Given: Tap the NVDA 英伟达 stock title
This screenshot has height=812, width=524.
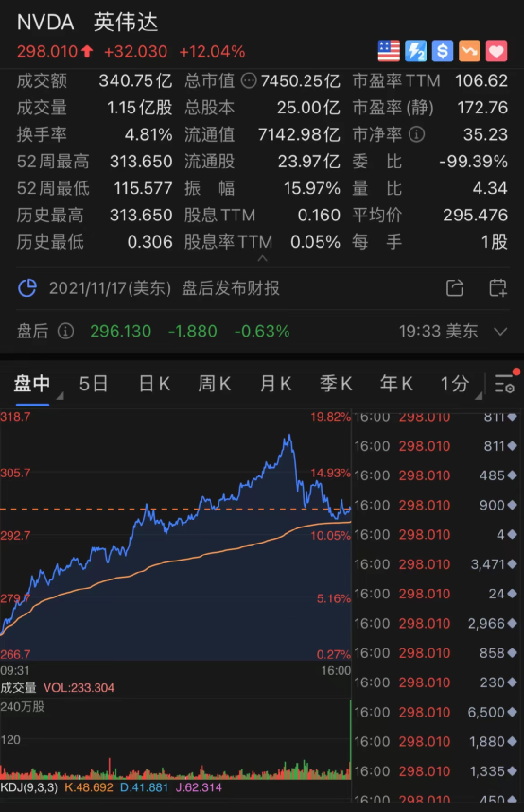Looking at the screenshot, I should [87, 23].
